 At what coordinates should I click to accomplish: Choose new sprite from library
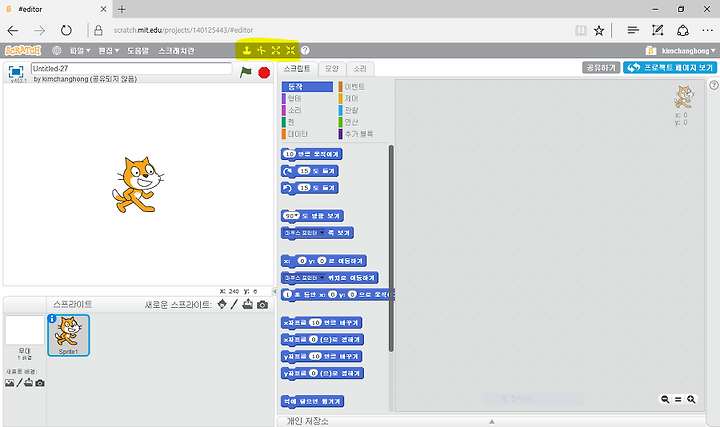click(222, 304)
